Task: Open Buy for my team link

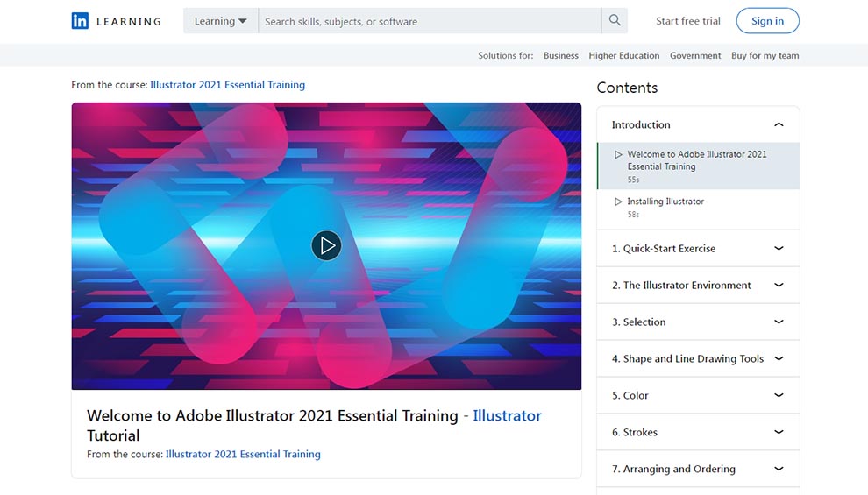Action: click(765, 56)
